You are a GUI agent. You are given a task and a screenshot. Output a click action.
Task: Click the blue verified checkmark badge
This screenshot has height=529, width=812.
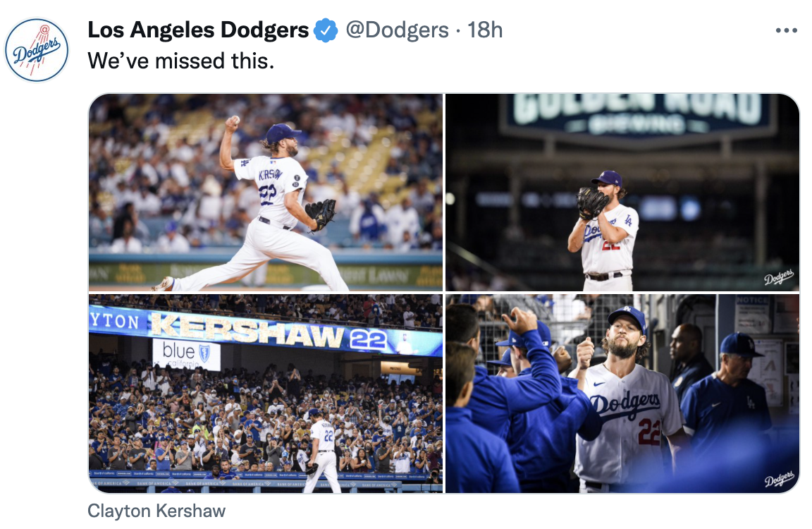tap(326, 30)
